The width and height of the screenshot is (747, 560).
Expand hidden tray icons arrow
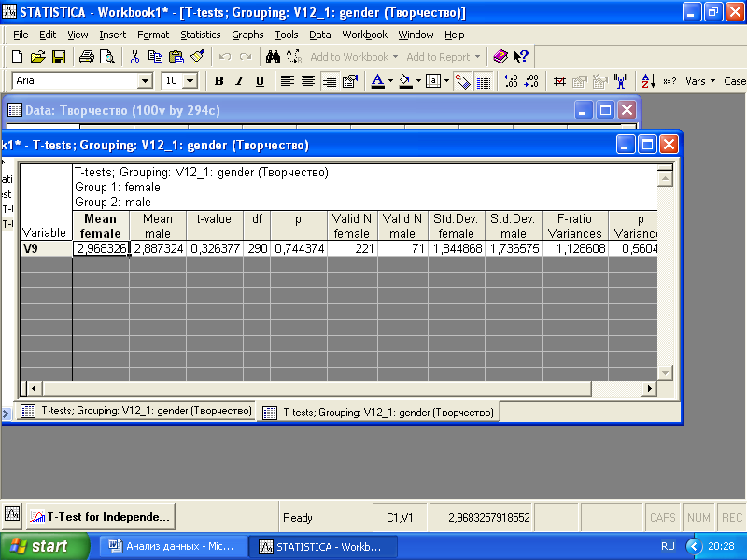(694, 546)
